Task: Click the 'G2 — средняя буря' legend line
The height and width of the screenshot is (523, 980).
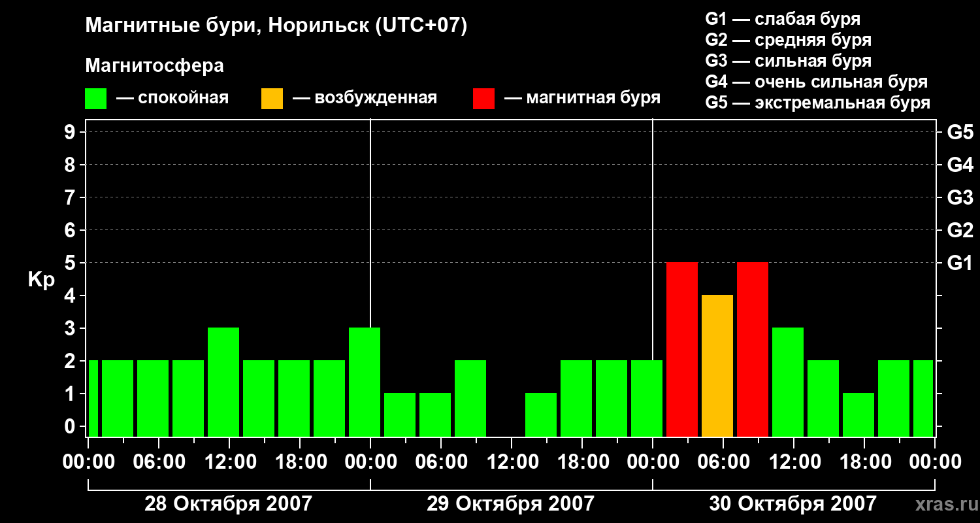Action: point(788,40)
